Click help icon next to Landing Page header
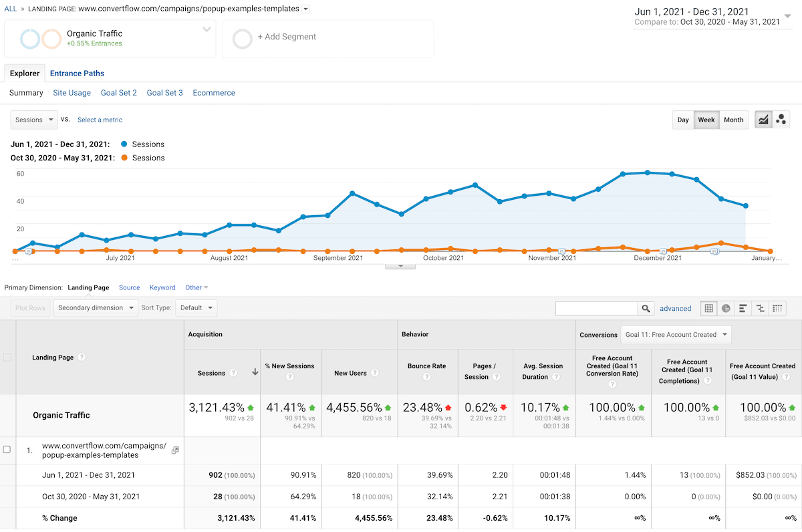This screenshot has height=532, width=802. (x=81, y=357)
